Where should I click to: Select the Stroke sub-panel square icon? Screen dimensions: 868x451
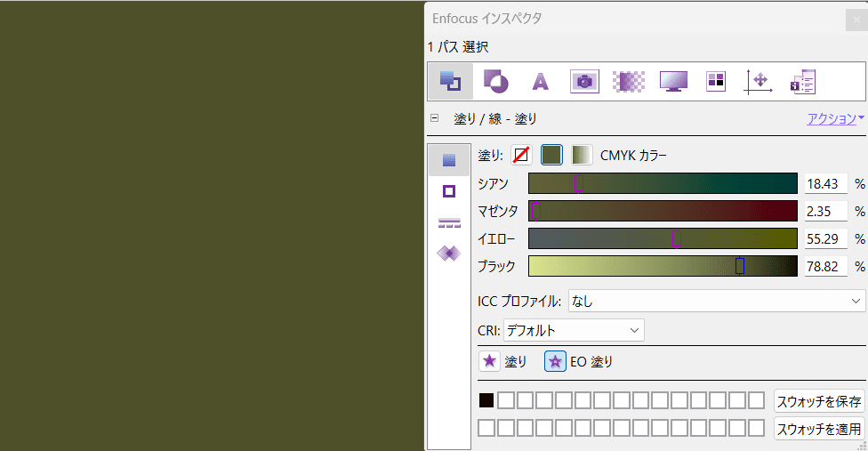click(449, 191)
